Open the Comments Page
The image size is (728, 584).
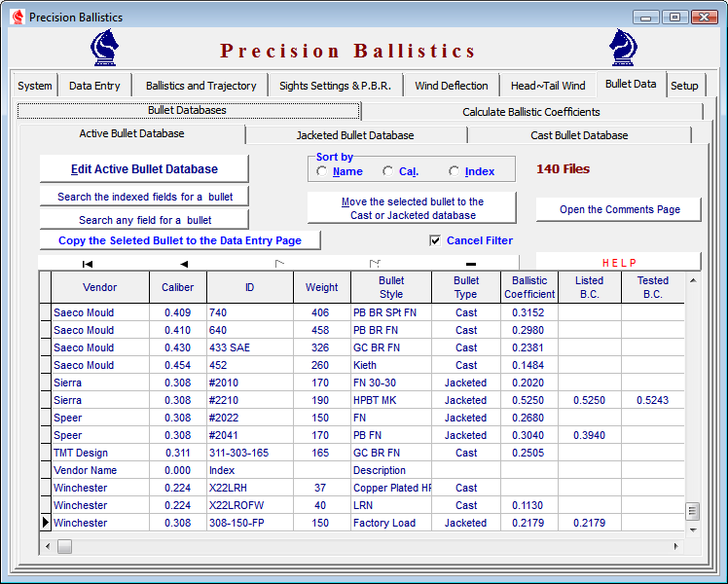point(618,209)
